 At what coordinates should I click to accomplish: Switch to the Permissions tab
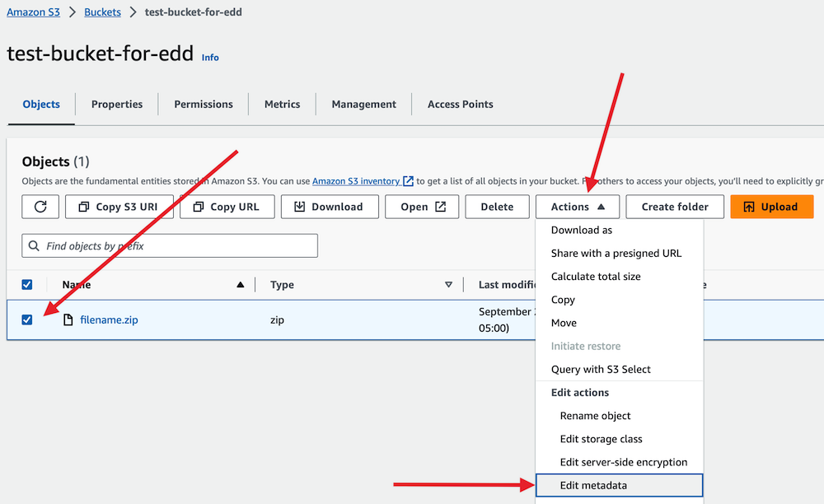point(204,105)
